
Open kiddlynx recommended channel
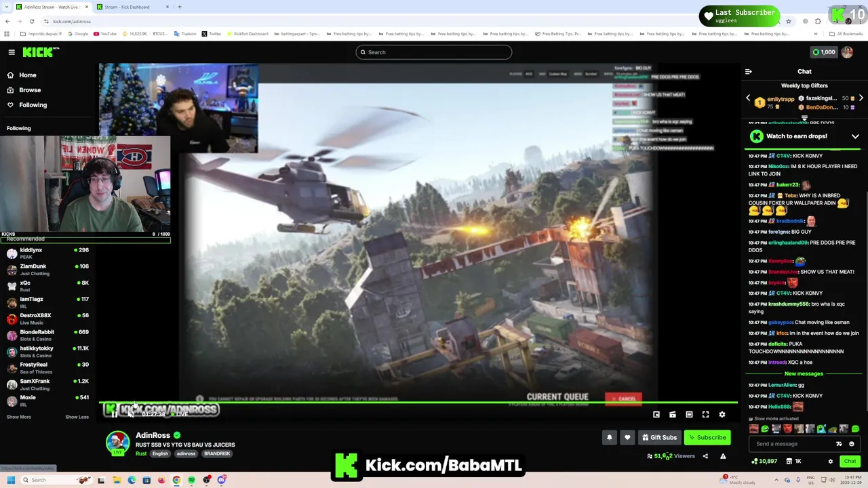47,253
